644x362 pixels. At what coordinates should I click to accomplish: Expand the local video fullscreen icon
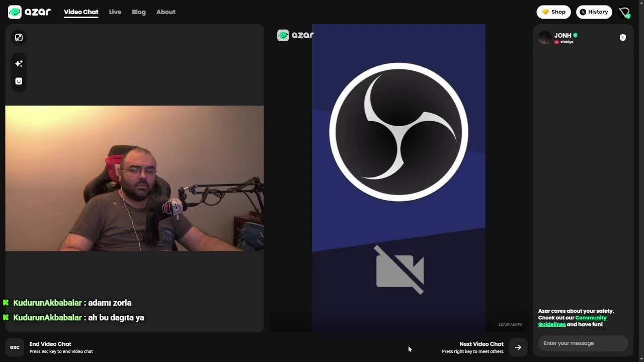pos(19,38)
